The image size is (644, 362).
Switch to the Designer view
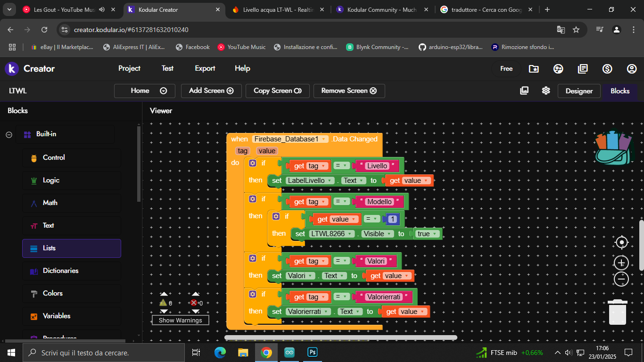(579, 91)
